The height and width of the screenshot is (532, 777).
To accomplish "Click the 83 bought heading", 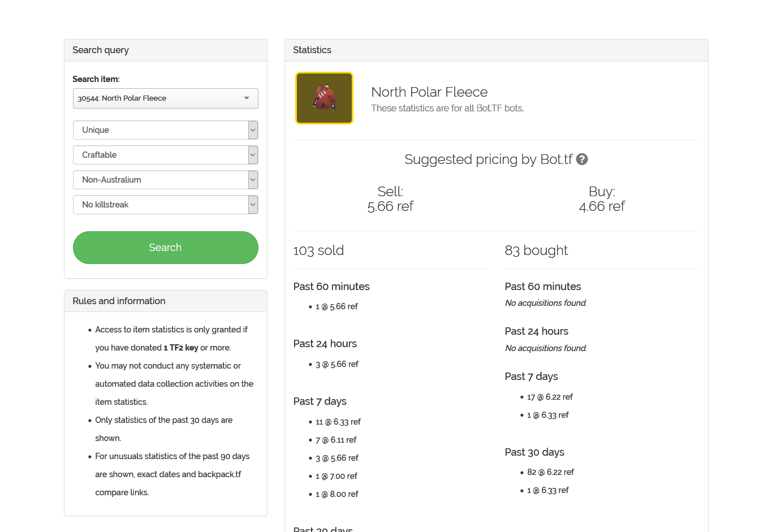I will (x=536, y=250).
